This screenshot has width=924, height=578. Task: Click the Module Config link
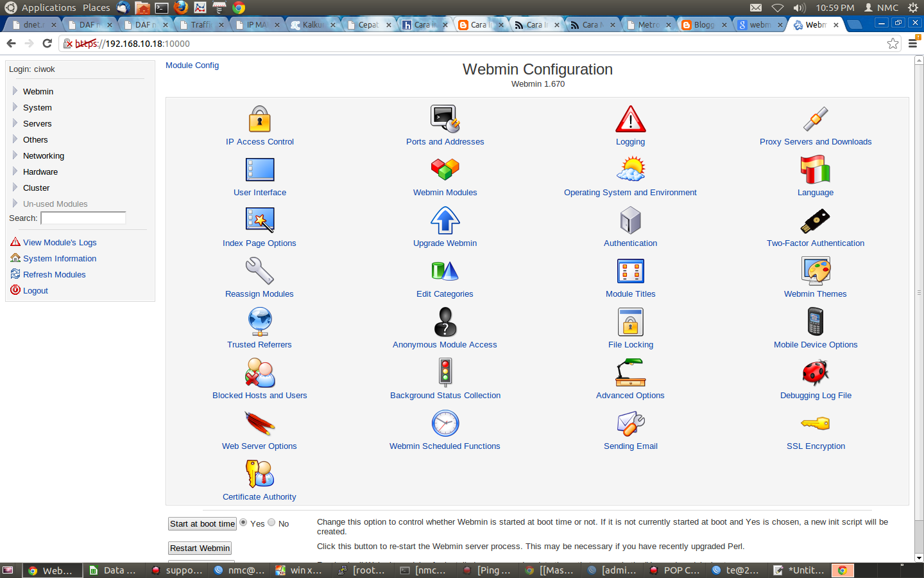192,66
